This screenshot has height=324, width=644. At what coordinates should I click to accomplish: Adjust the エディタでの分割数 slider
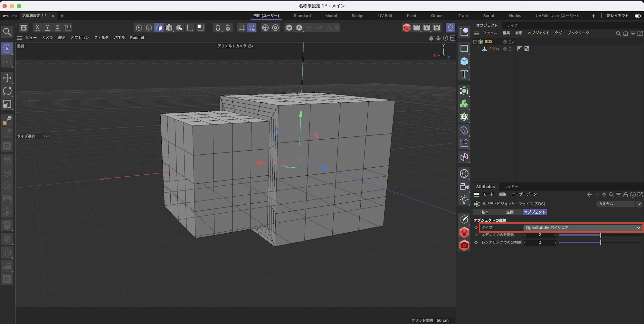click(600, 235)
